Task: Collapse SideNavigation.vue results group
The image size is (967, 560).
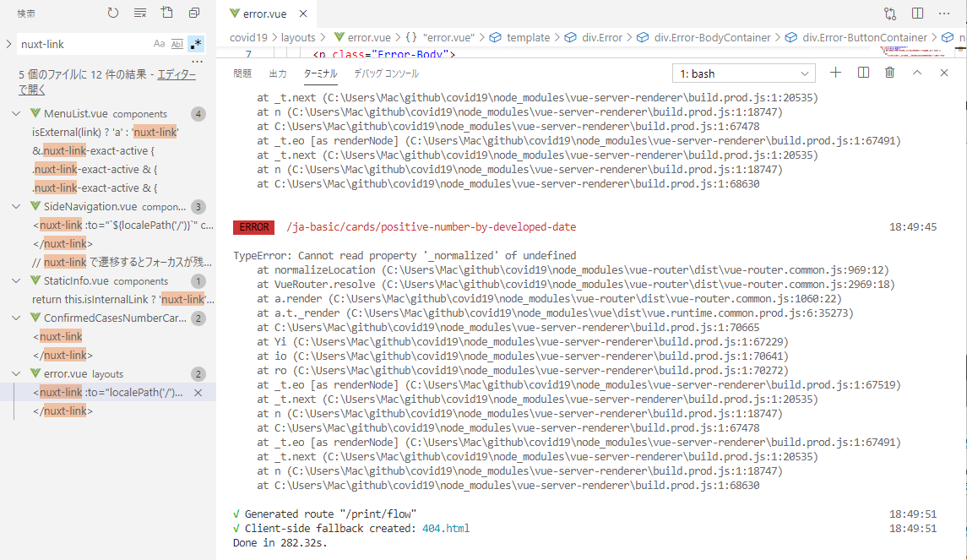Action: click(x=17, y=207)
